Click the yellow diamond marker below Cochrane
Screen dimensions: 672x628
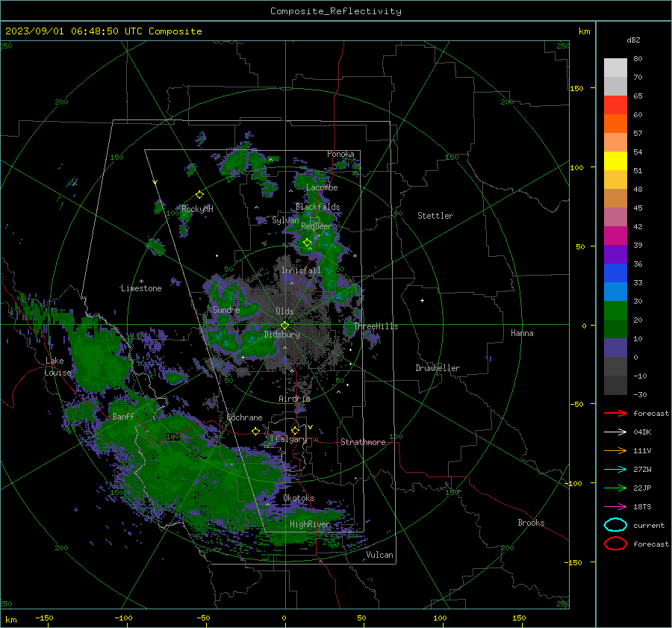coord(255,431)
